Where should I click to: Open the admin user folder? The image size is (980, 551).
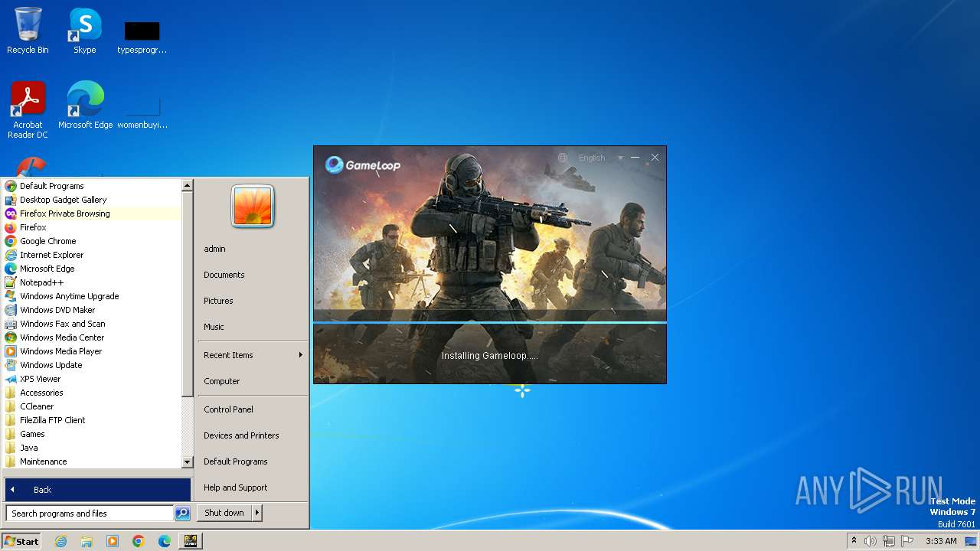click(x=252, y=249)
